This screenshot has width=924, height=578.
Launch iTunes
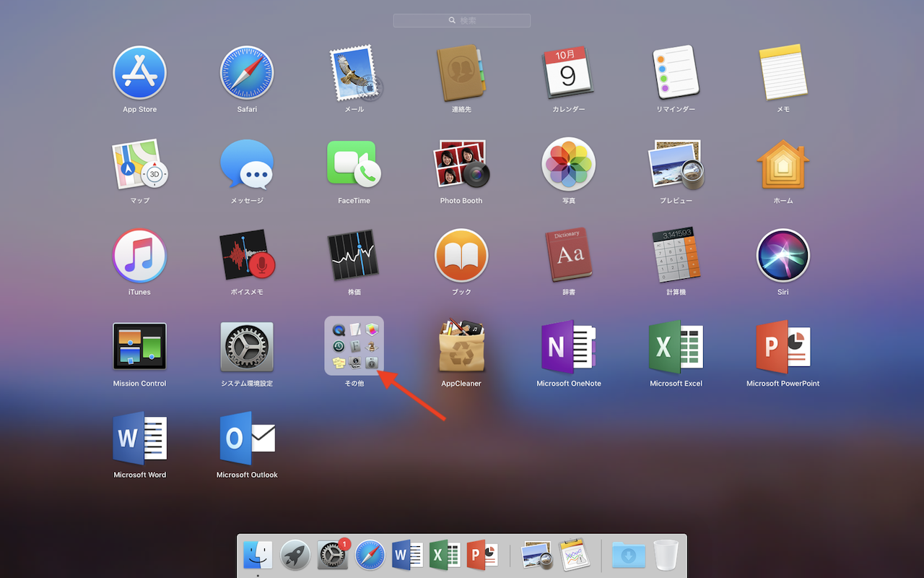(139, 256)
